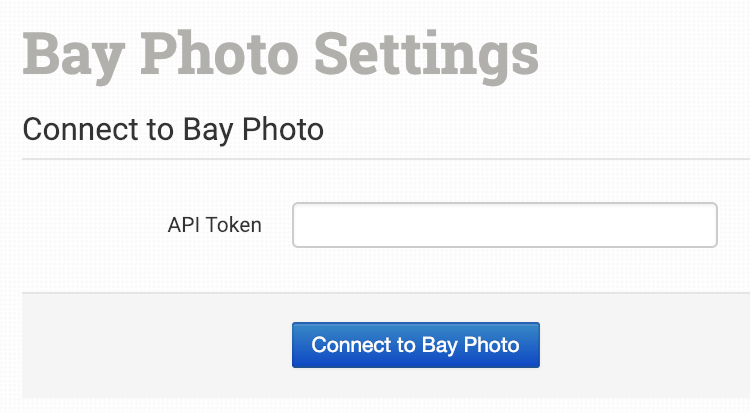Click the label beside the token field
Image resolution: width=750 pixels, height=412 pixels.
(214, 225)
